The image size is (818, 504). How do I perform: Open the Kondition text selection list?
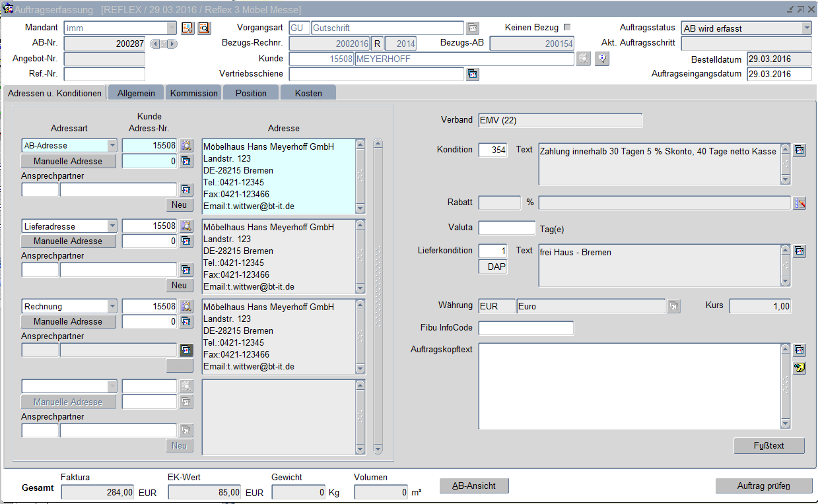(800, 150)
